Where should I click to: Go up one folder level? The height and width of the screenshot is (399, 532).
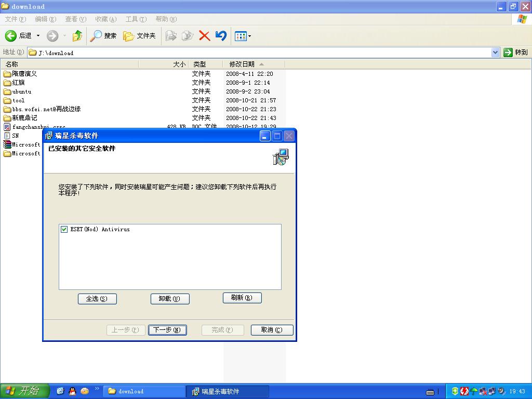[77, 36]
